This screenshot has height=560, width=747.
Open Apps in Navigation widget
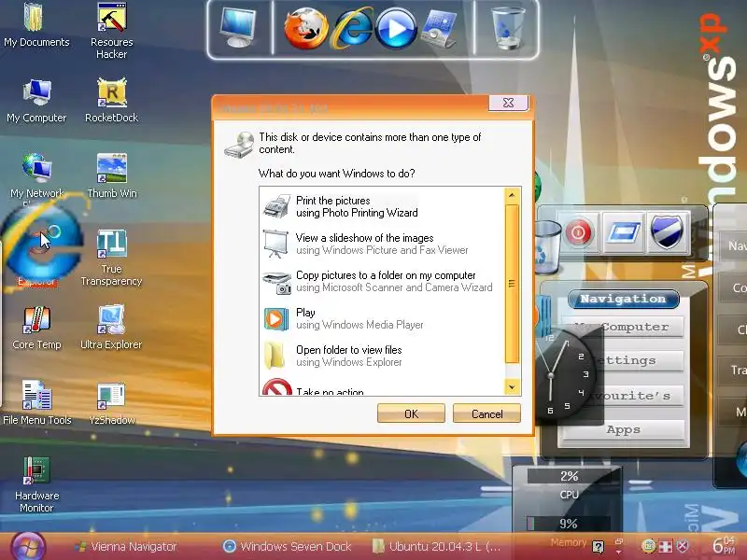click(x=623, y=429)
